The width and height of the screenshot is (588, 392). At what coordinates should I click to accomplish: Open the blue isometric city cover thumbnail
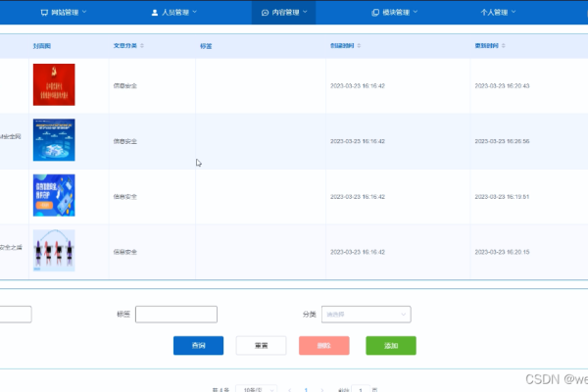coord(54,140)
